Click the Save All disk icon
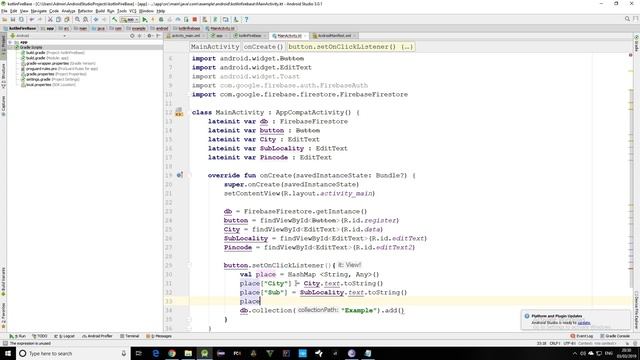 tap(13, 20)
